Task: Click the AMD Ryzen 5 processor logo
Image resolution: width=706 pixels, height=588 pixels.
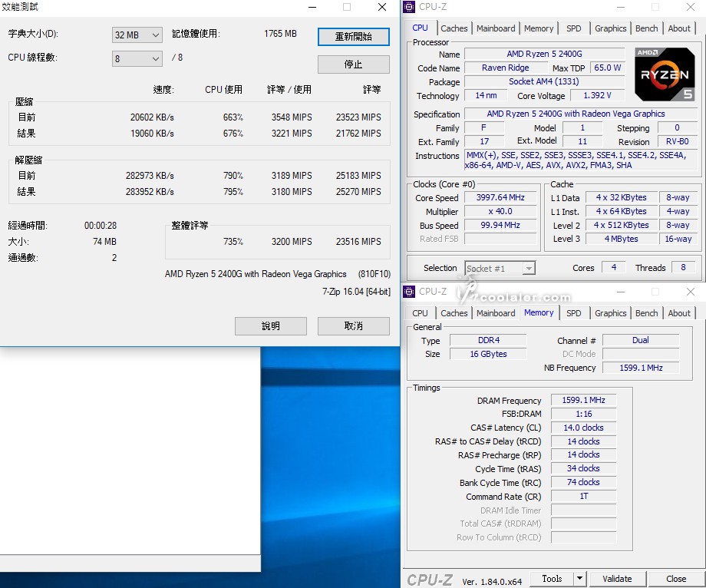Action: [665, 74]
